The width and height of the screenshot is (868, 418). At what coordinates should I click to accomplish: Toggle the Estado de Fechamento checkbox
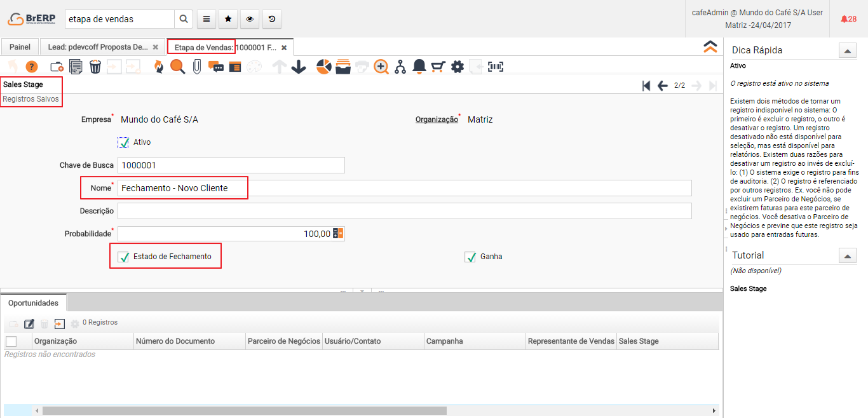(123, 257)
